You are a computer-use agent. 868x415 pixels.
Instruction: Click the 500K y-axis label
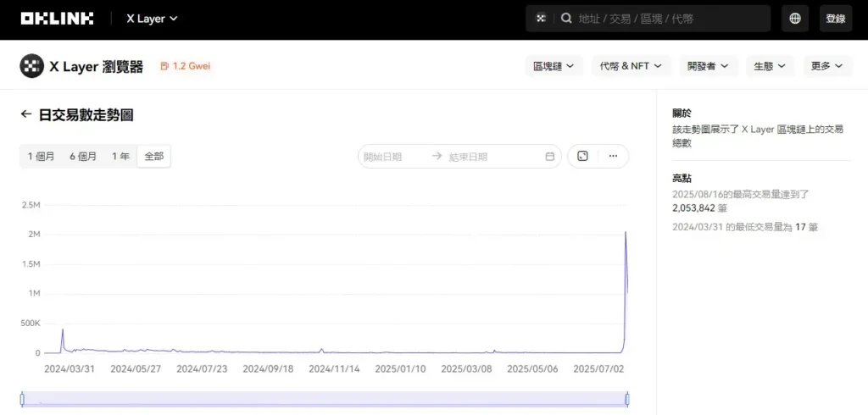click(x=31, y=324)
